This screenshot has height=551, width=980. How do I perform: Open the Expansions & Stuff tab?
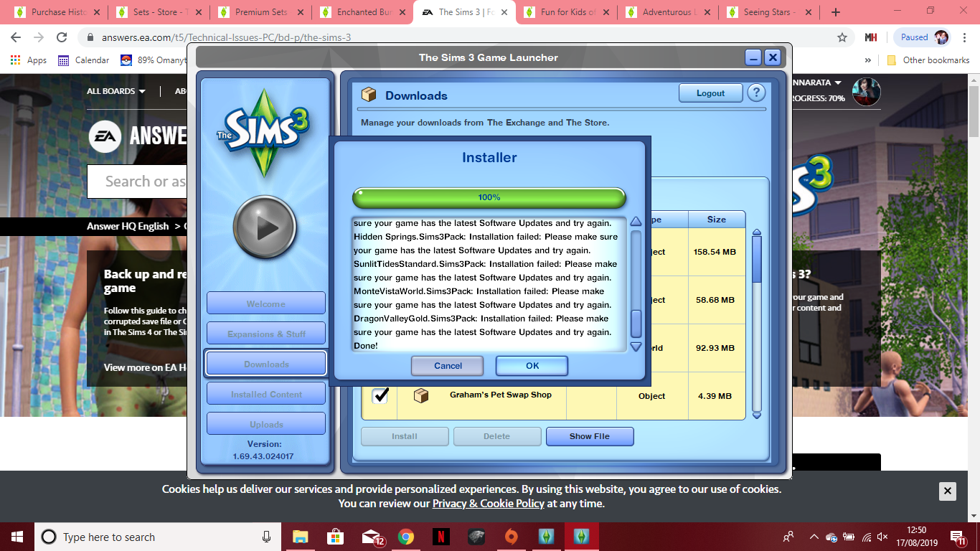click(265, 334)
